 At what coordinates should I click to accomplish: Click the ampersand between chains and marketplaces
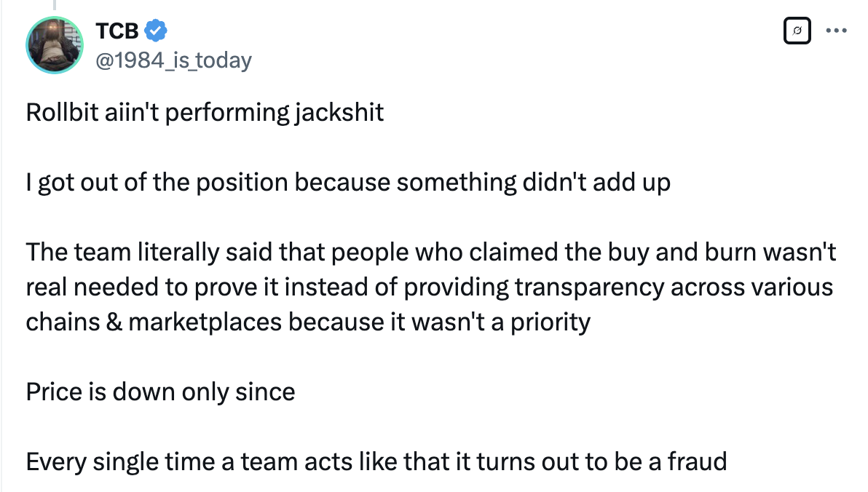coord(114,322)
